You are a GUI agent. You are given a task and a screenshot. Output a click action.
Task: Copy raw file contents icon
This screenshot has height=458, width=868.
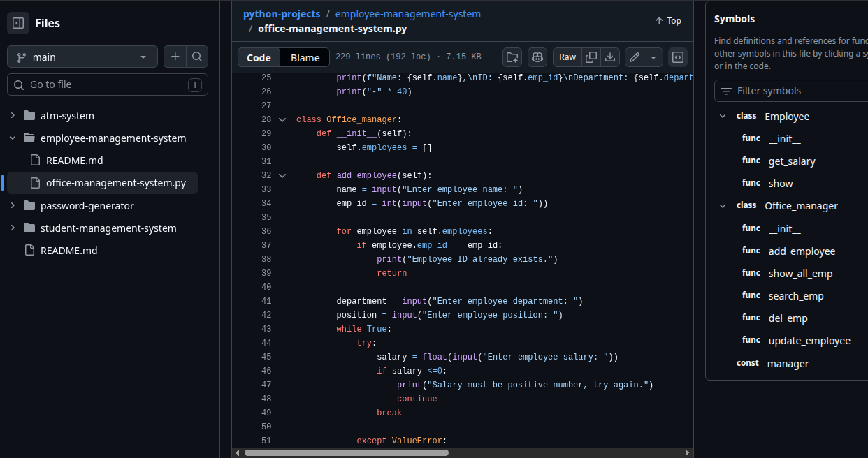pyautogui.click(x=591, y=57)
